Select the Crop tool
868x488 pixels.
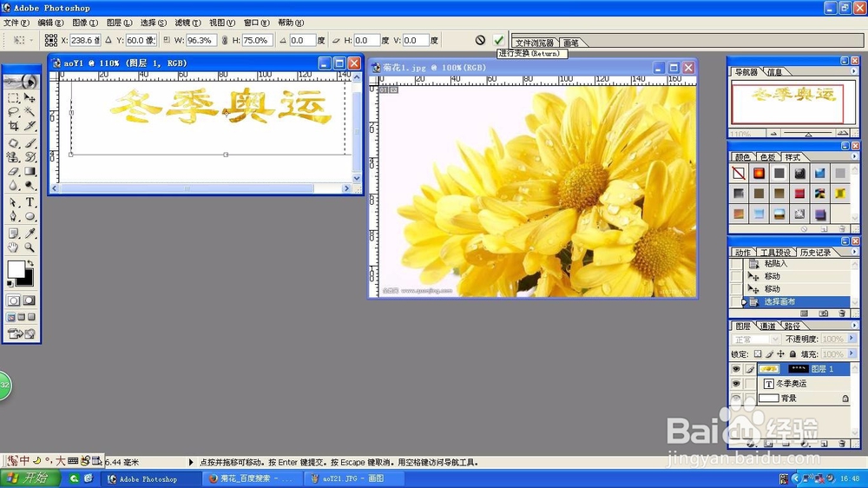coord(14,126)
